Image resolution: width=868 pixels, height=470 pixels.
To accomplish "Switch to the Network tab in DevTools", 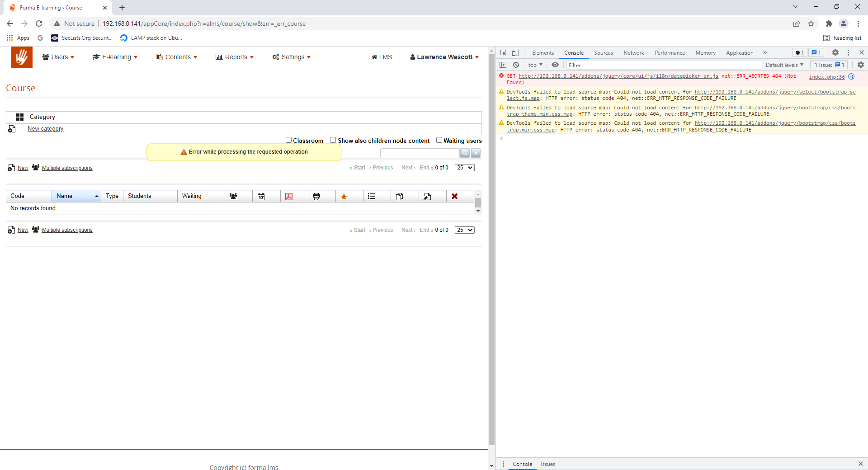I will (x=633, y=53).
